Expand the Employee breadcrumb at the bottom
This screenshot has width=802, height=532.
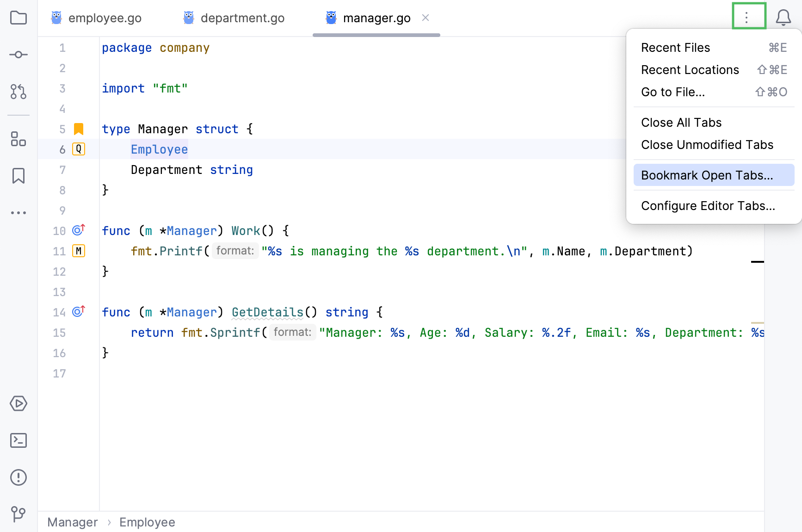tap(147, 522)
